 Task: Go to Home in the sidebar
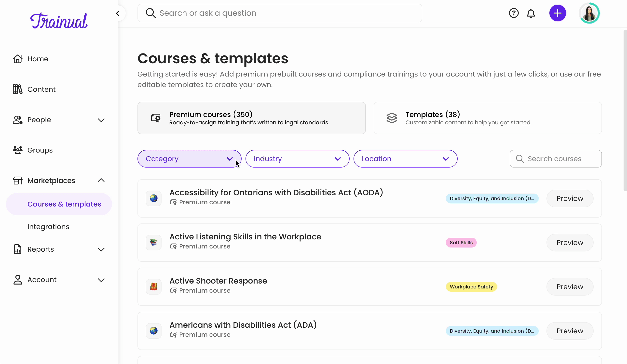38,59
